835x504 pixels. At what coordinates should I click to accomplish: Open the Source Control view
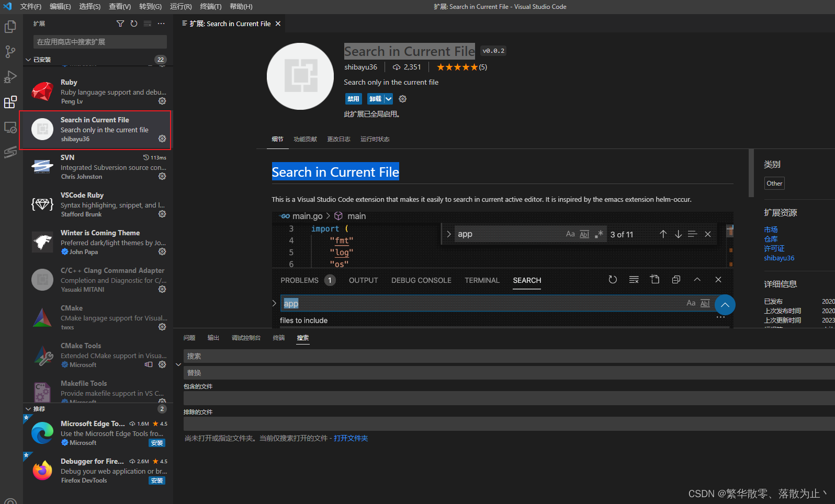click(x=10, y=52)
